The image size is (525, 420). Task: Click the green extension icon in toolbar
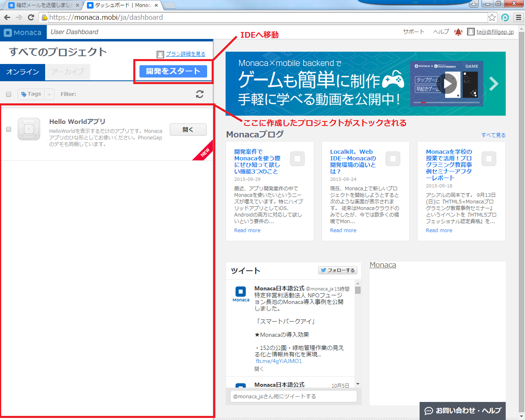pos(505,17)
